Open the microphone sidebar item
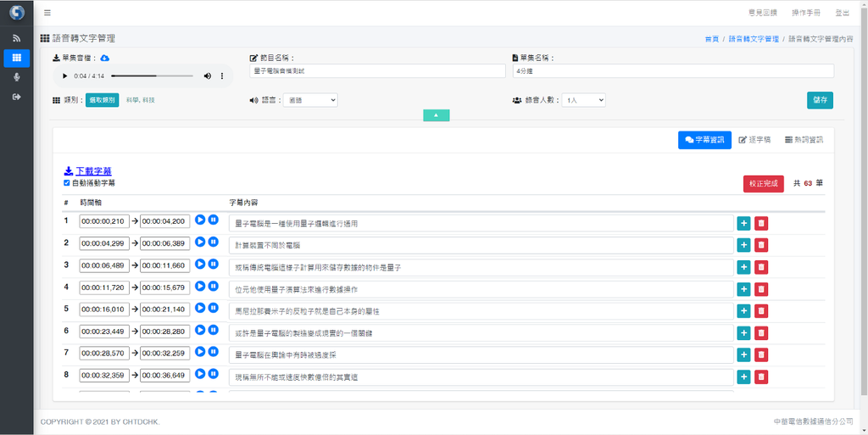Image resolution: width=868 pixels, height=435 pixels. click(17, 77)
